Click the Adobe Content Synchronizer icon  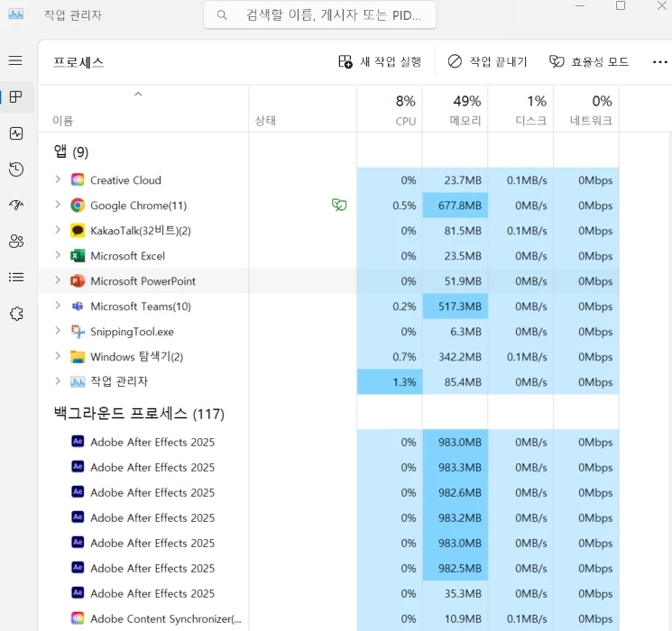pyautogui.click(x=78, y=618)
